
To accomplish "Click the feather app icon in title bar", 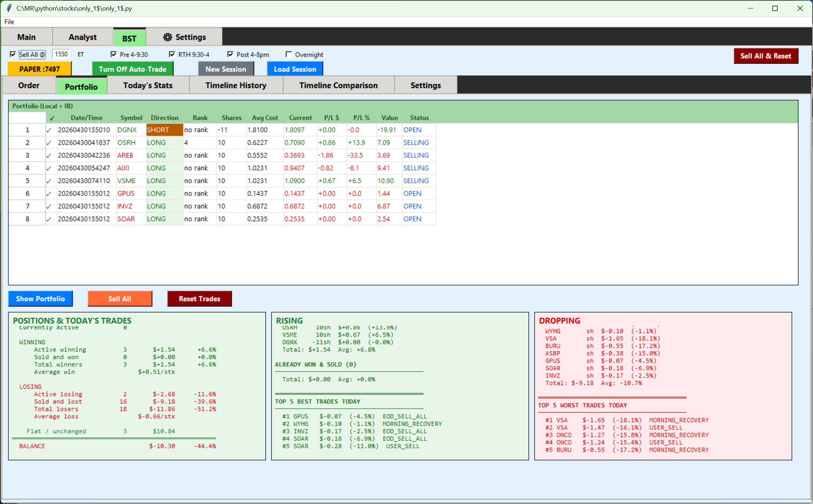I will [9, 8].
